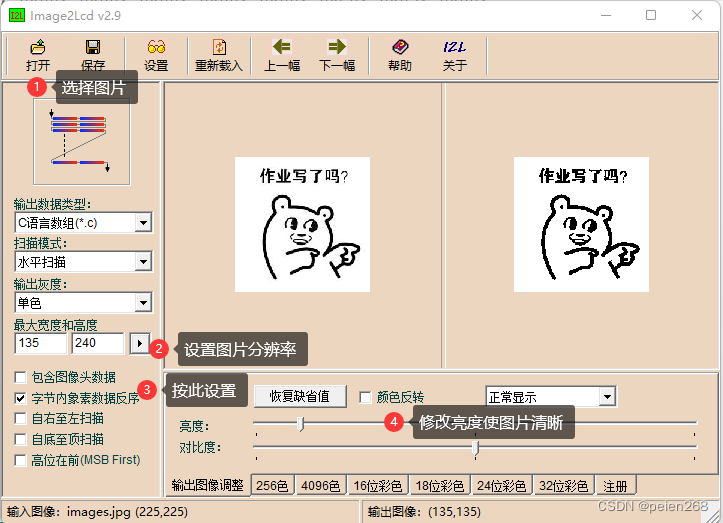Switch to the 18位彩色 tab
723x523 pixels.
[x=439, y=486]
